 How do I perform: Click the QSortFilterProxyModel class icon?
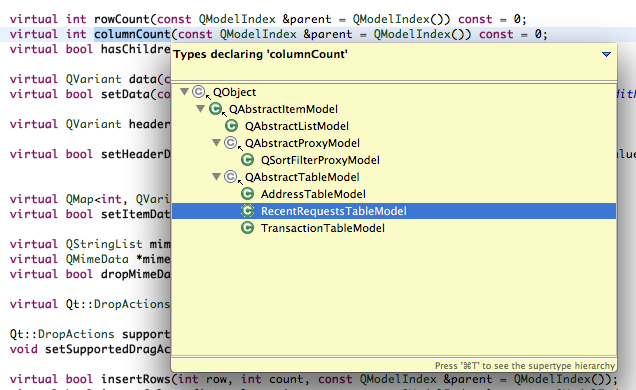click(247, 160)
